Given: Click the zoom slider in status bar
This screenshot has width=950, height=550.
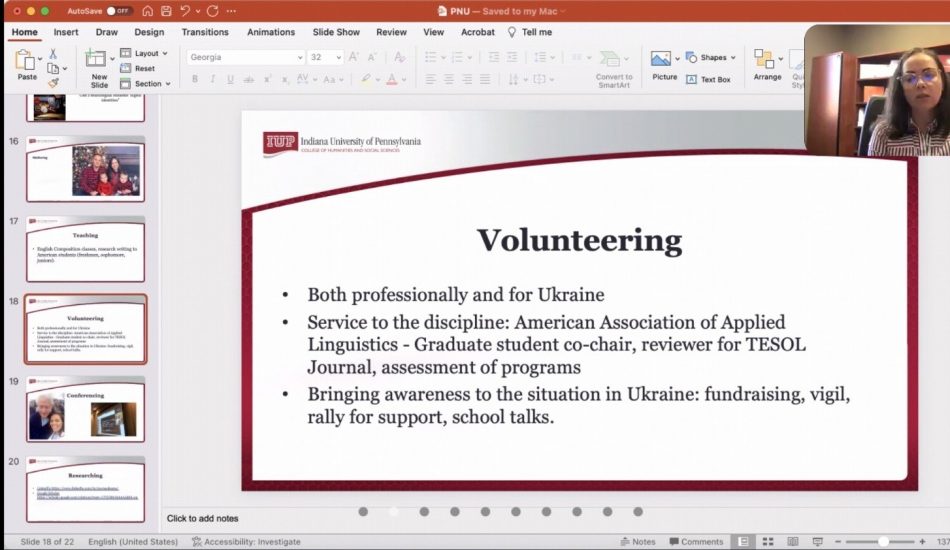Looking at the screenshot, I should coord(882,542).
